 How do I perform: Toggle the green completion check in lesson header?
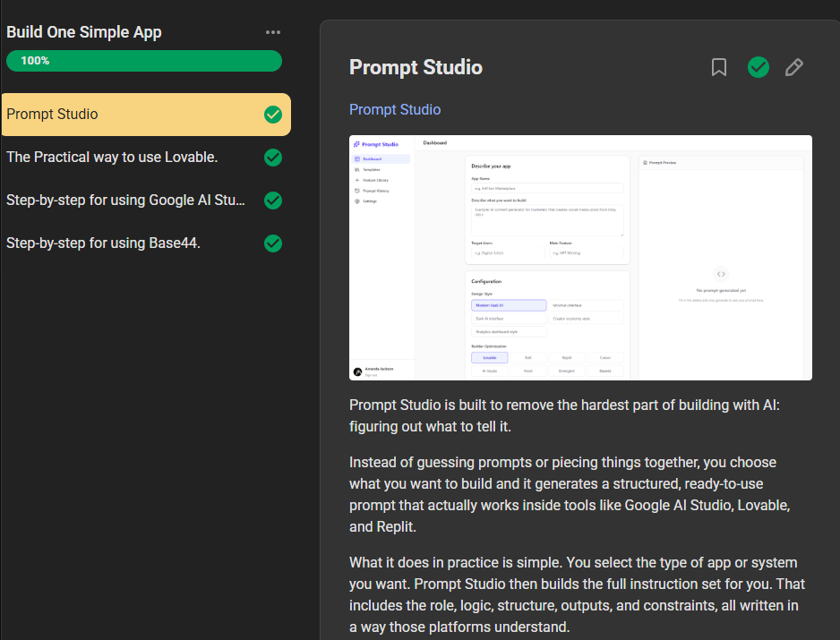(758, 67)
